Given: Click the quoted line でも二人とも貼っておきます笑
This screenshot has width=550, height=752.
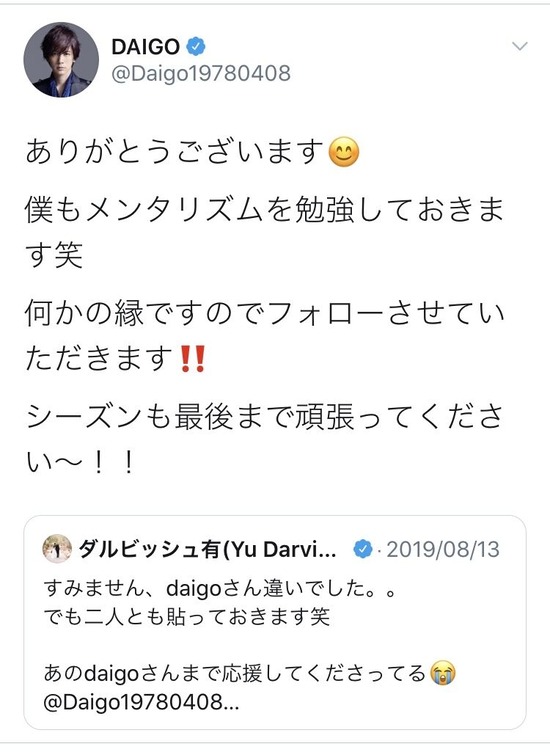Looking at the screenshot, I should click(x=187, y=617).
